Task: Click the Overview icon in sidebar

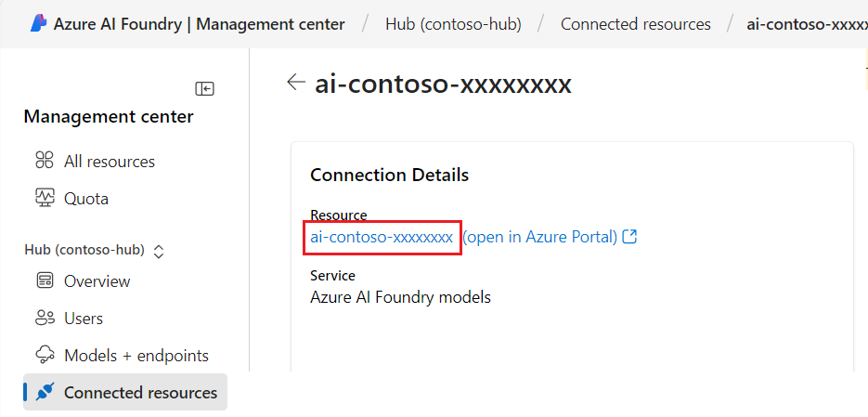Action: pos(45,280)
